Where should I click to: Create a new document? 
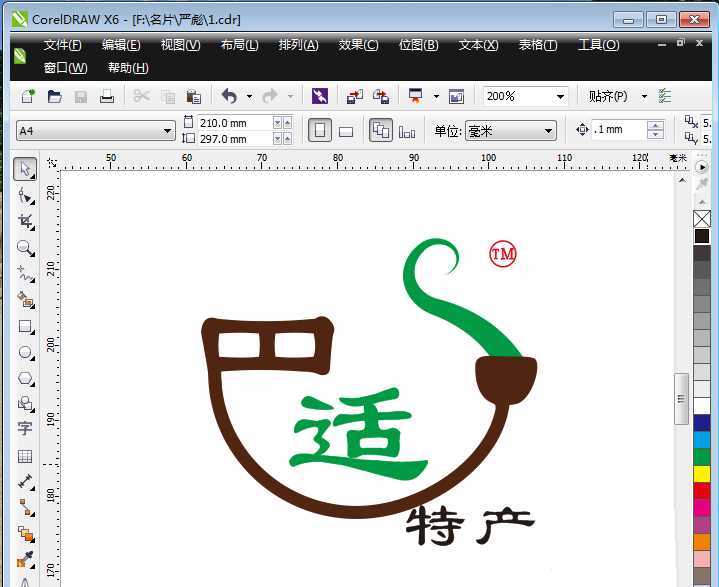(28, 96)
